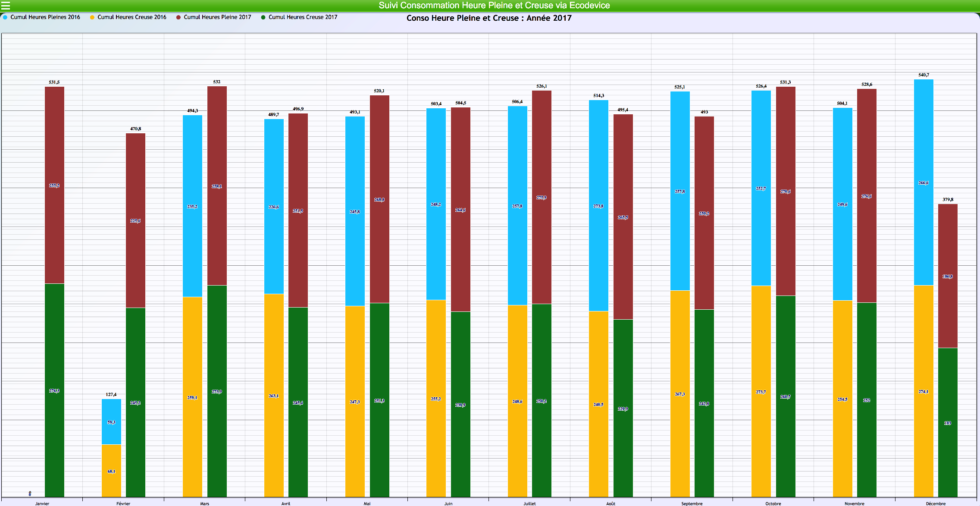Click the total value 489,7 above Avril
Screen dimensions: 980x506
274,114
